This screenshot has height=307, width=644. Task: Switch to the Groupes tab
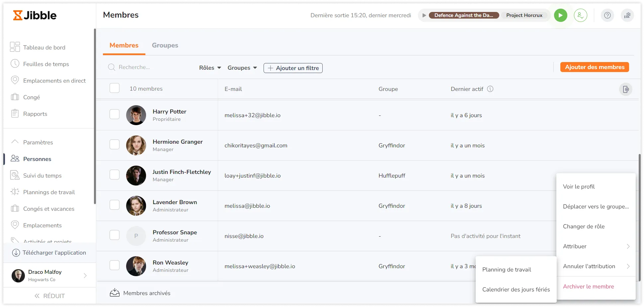(165, 45)
